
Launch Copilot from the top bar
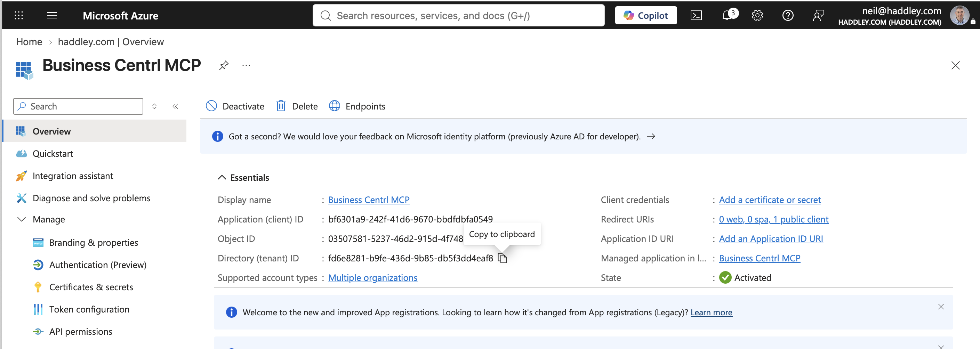[x=645, y=16]
